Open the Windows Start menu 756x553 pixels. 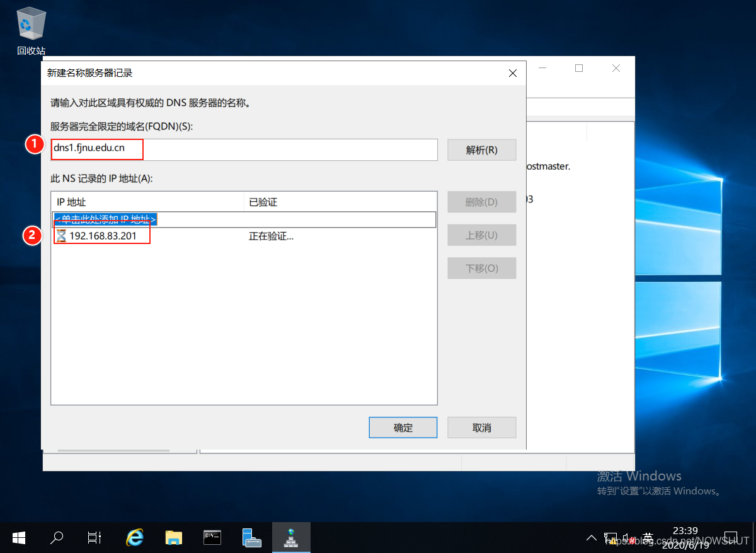point(19,537)
